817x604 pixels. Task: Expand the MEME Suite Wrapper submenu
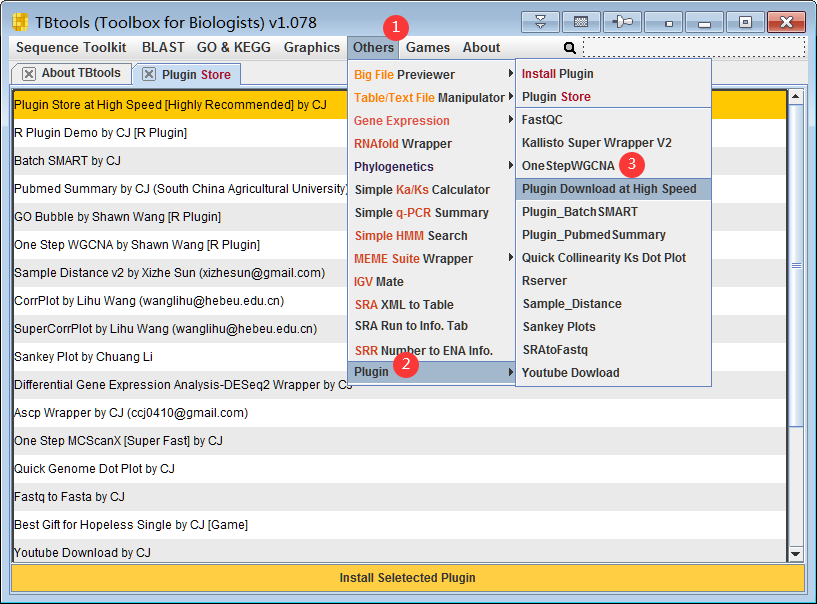point(431,258)
